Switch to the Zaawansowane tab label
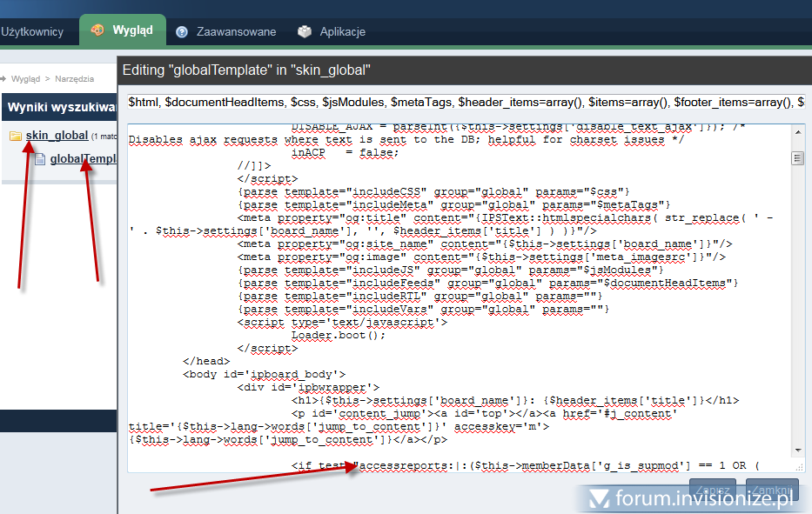Image resolution: width=812 pixels, height=514 pixels. pos(236,32)
